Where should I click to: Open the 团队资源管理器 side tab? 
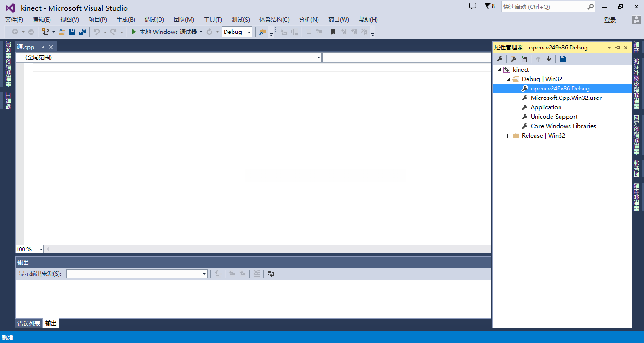pyautogui.click(x=636, y=135)
